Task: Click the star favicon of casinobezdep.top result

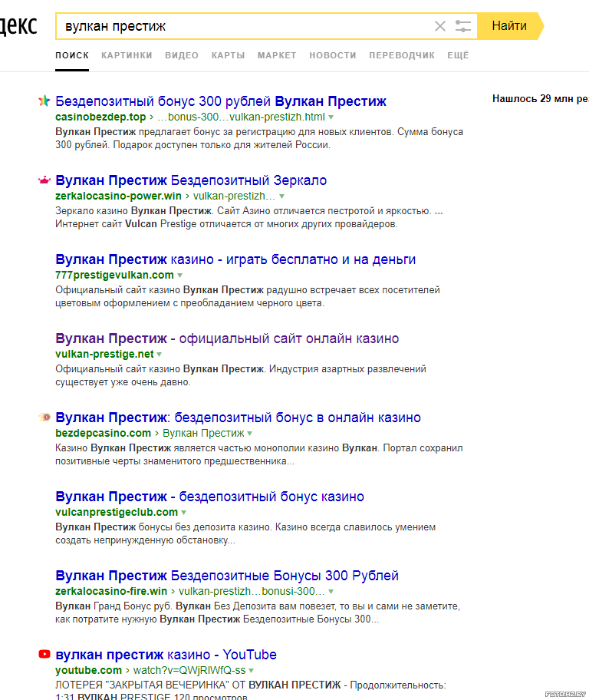Action: point(44,101)
